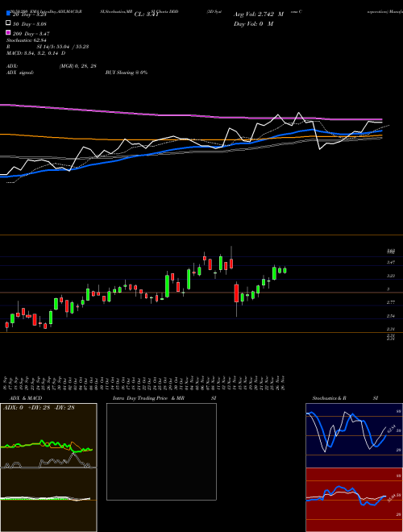Click the 'Day Vol: 0 M' text
The height and width of the screenshot is (532, 403).
pyautogui.click(x=253, y=23)
